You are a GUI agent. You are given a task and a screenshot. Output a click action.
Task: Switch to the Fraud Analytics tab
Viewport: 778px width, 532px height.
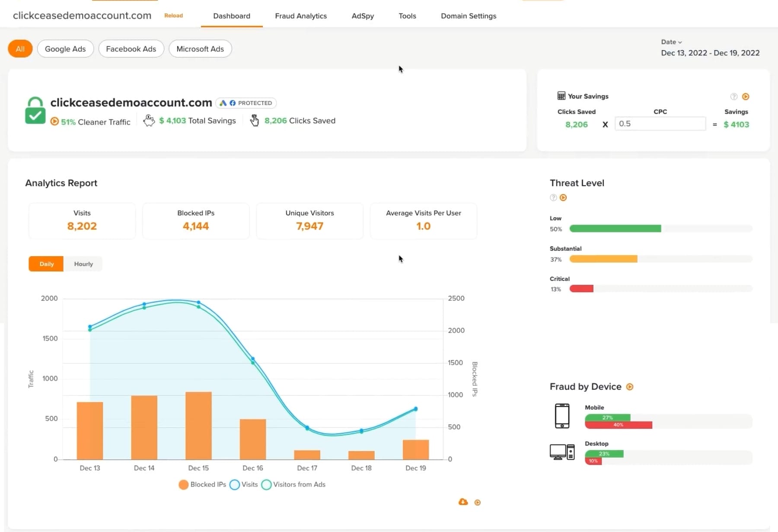(301, 16)
